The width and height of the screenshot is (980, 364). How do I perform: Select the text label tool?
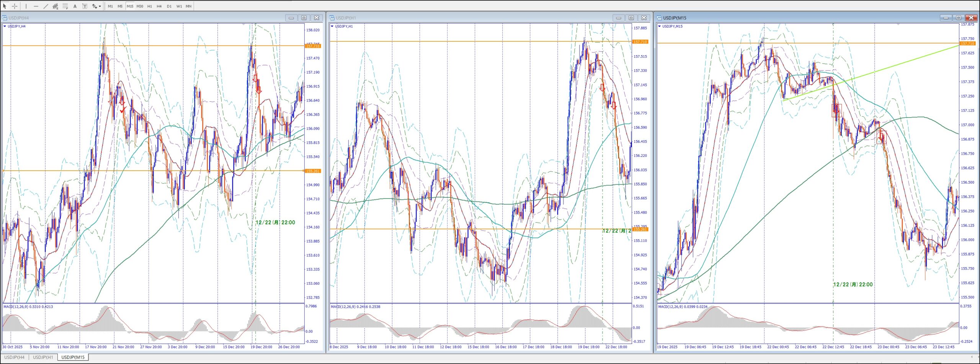click(85, 6)
